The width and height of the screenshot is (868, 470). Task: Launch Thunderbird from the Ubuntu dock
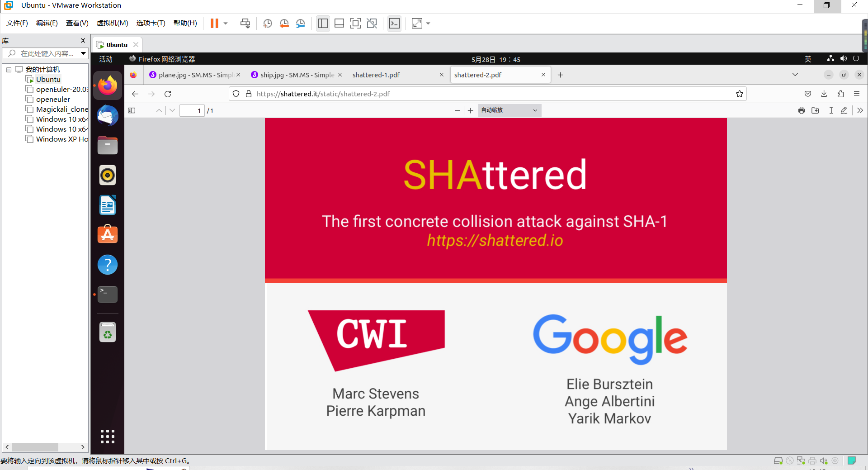[108, 115]
